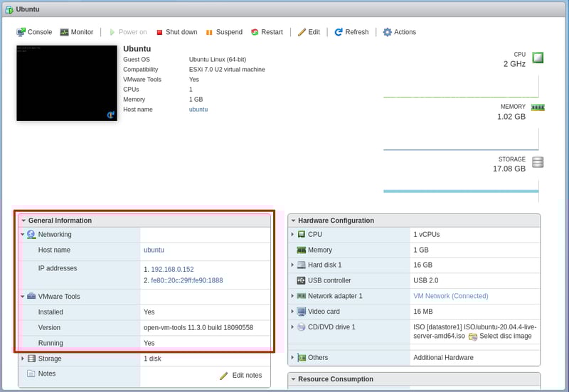The image size is (569, 392).
Task: Expand Hard disk 1 details
Action: [x=292, y=265]
